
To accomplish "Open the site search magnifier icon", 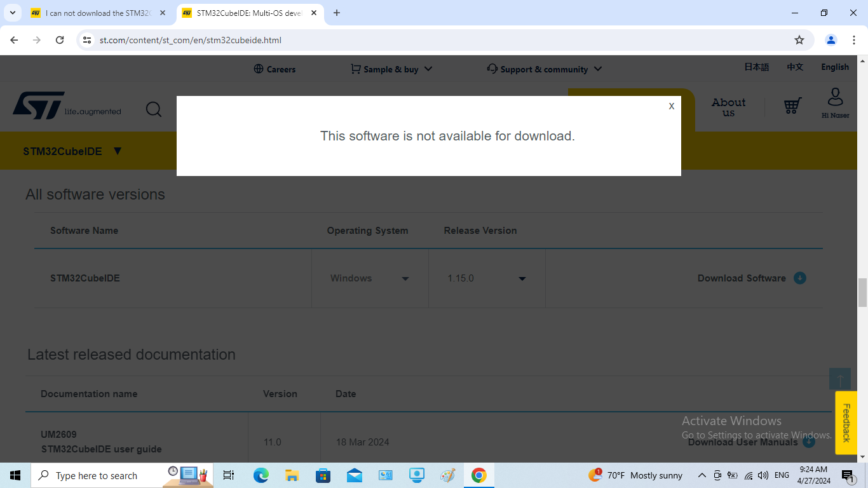I will click(154, 109).
